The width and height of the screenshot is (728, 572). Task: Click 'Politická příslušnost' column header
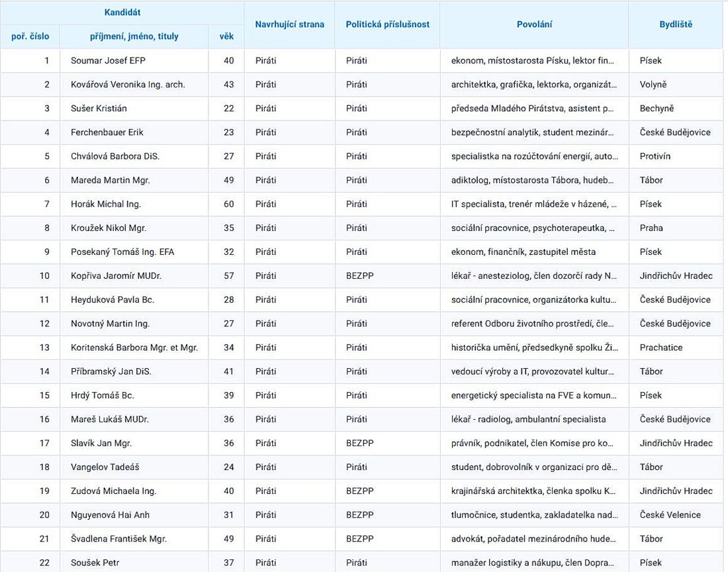[388, 24]
